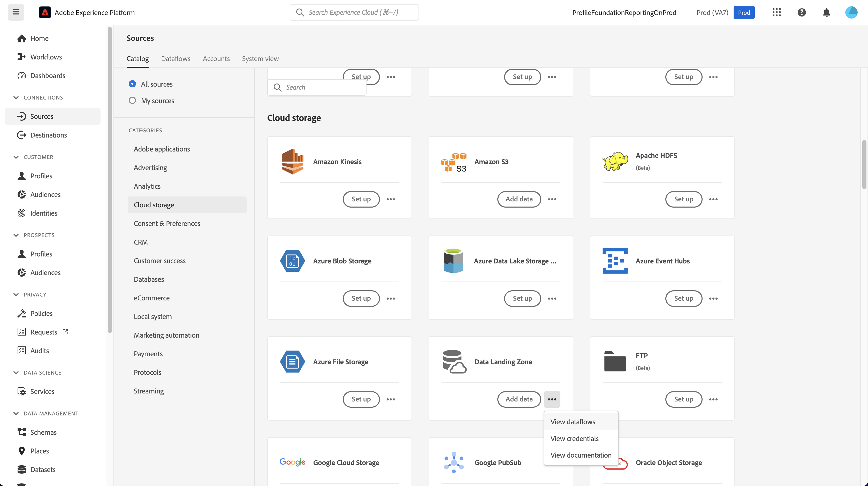Open the notifications bell

827,12
